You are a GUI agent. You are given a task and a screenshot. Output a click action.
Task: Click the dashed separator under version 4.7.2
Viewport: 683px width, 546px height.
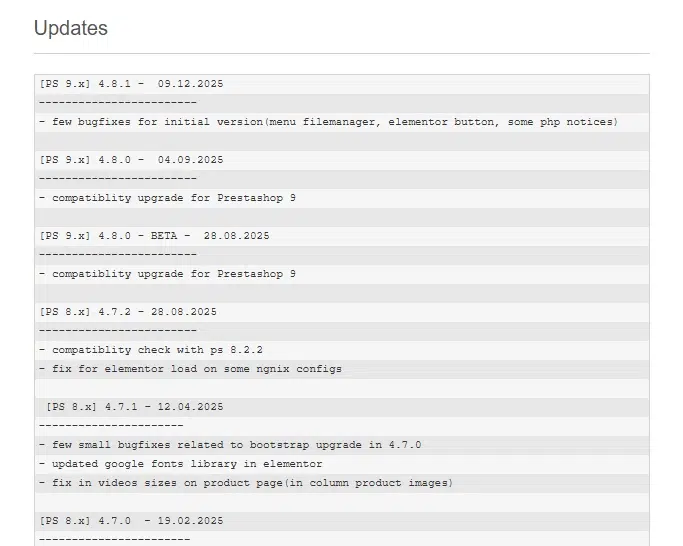[117, 331]
